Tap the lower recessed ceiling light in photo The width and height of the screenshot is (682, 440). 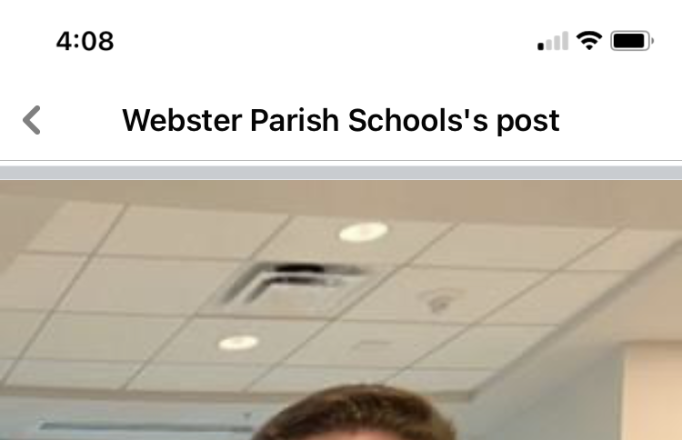click(x=238, y=343)
